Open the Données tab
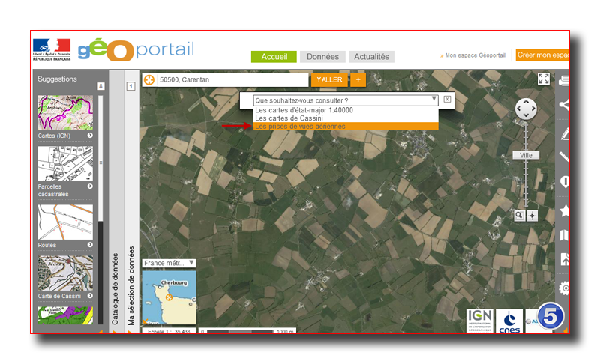The width and height of the screenshot is (600, 364). [x=322, y=56]
